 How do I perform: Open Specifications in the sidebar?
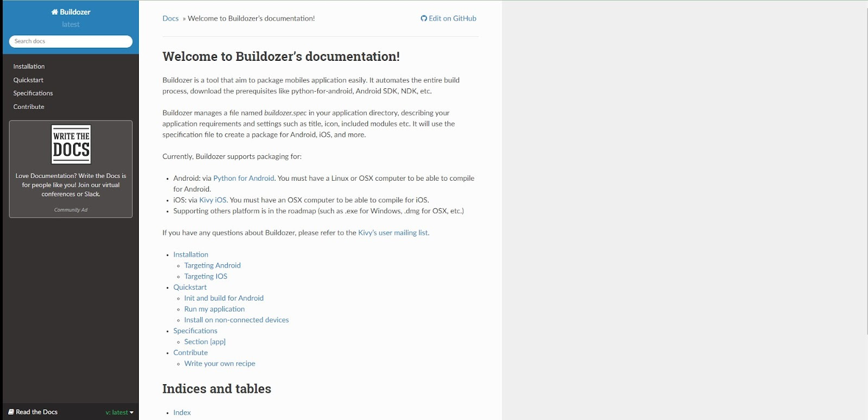[33, 93]
